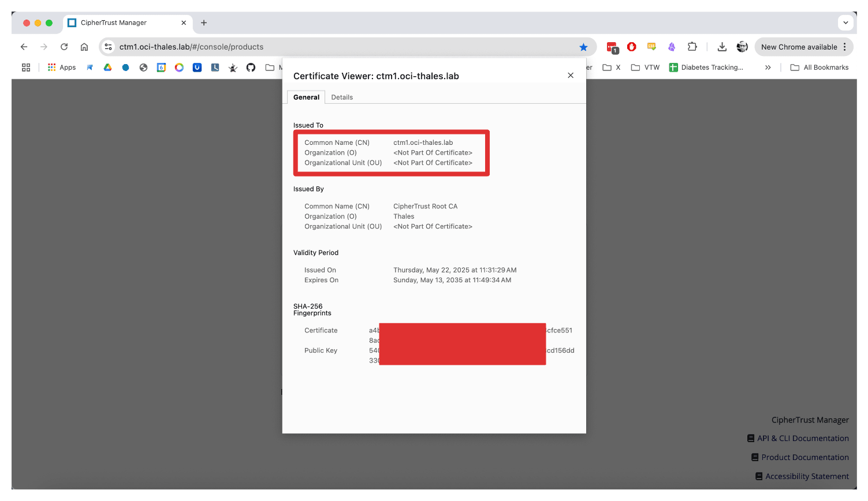Open the Accessibility Statement link
This screenshot has width=868, height=501.
pos(802,476)
